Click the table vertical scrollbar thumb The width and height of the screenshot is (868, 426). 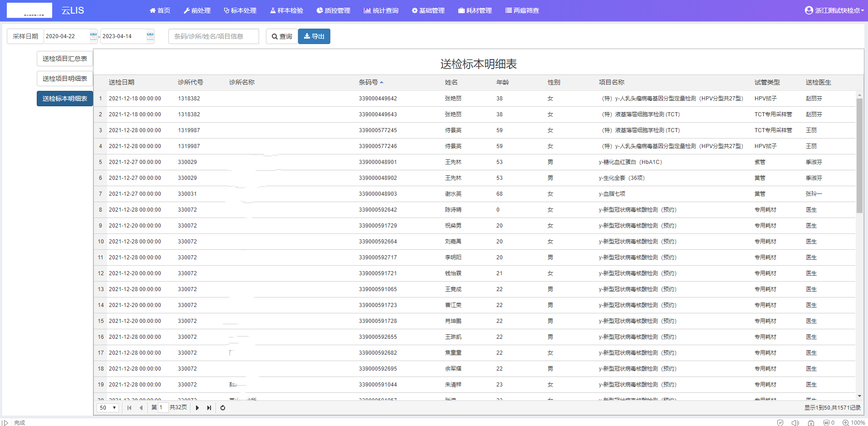[x=859, y=156]
